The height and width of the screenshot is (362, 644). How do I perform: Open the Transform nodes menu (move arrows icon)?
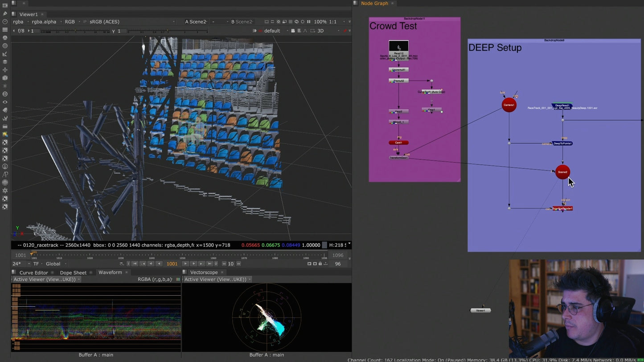pyautogui.click(x=5, y=70)
